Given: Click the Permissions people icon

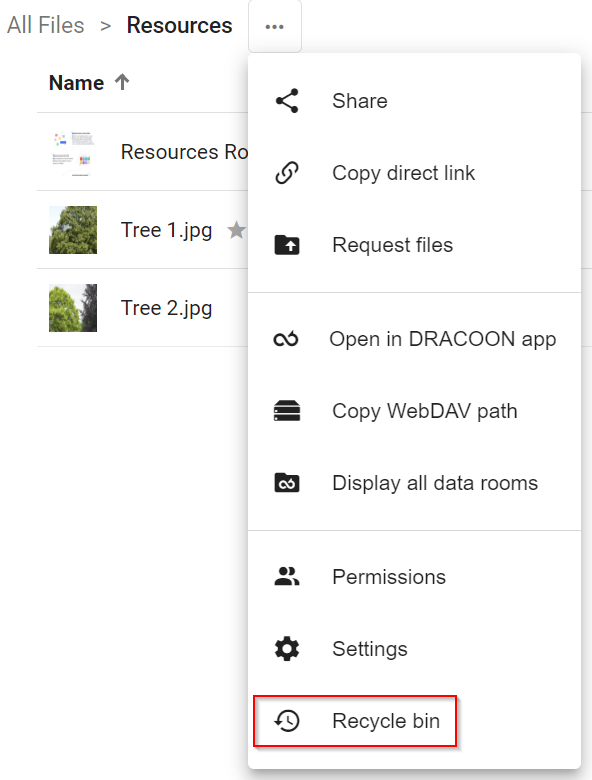Looking at the screenshot, I should tap(287, 577).
